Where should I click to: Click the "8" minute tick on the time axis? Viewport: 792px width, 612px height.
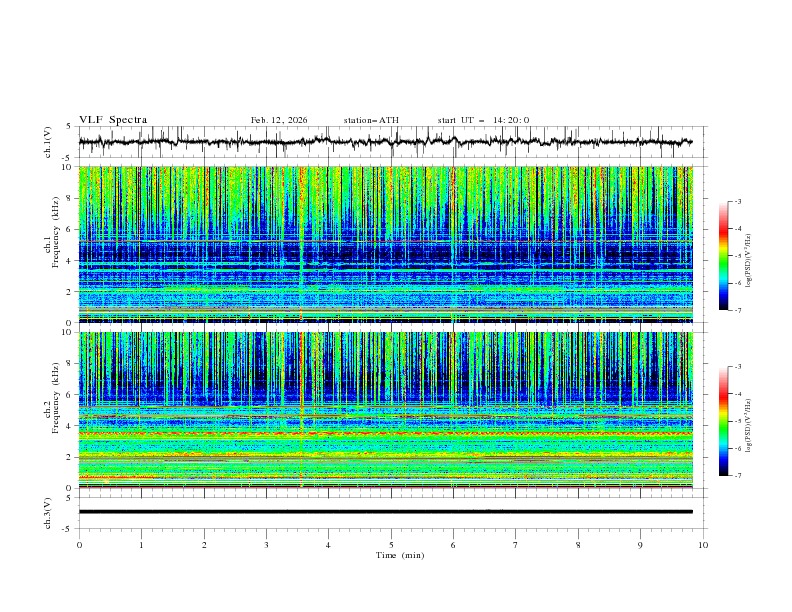[x=578, y=545]
